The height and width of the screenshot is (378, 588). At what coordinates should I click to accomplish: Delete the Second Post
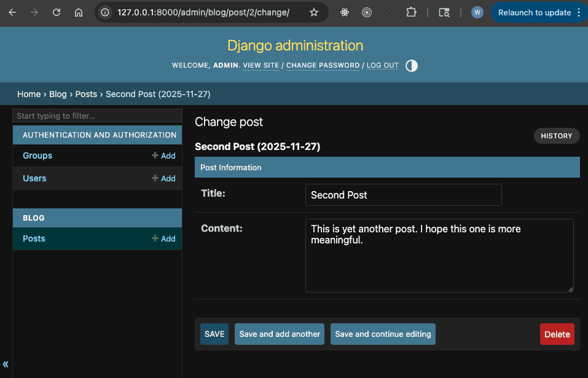click(x=557, y=334)
